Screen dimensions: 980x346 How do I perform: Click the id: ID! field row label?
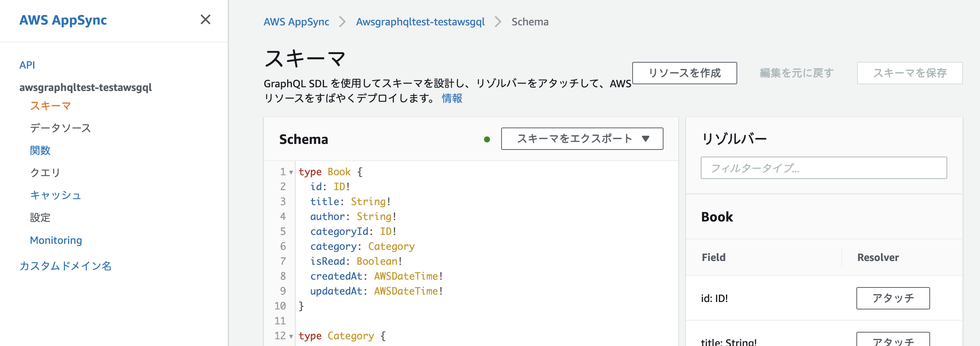(x=715, y=298)
